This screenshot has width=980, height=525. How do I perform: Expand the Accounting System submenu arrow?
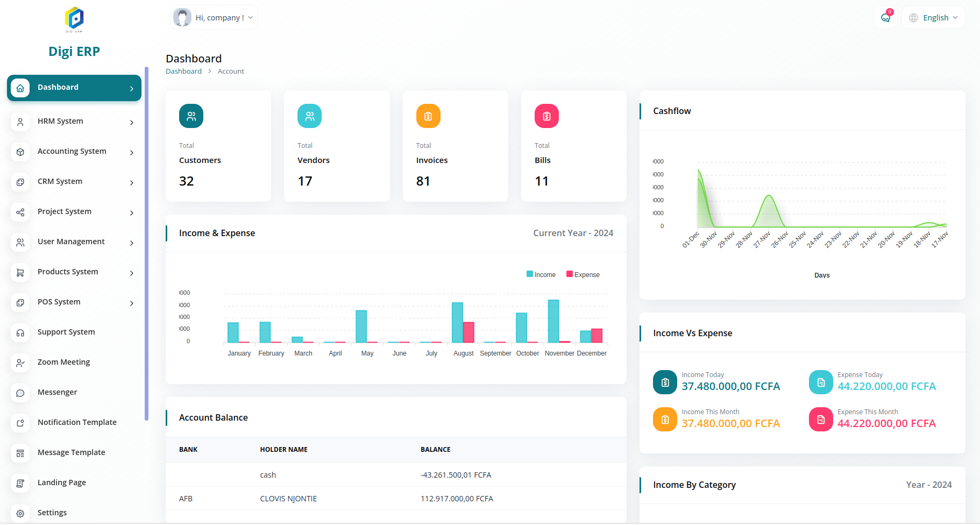point(132,153)
